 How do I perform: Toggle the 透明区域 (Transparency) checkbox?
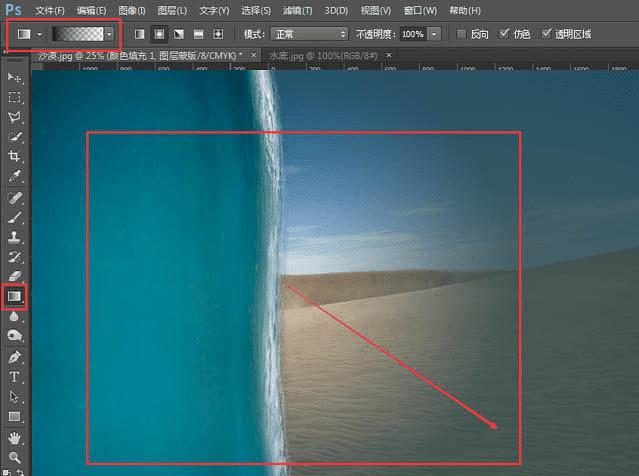click(546, 34)
